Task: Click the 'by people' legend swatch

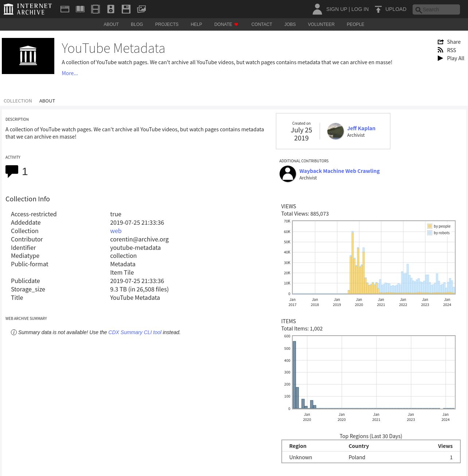Action: pyautogui.click(x=430, y=226)
